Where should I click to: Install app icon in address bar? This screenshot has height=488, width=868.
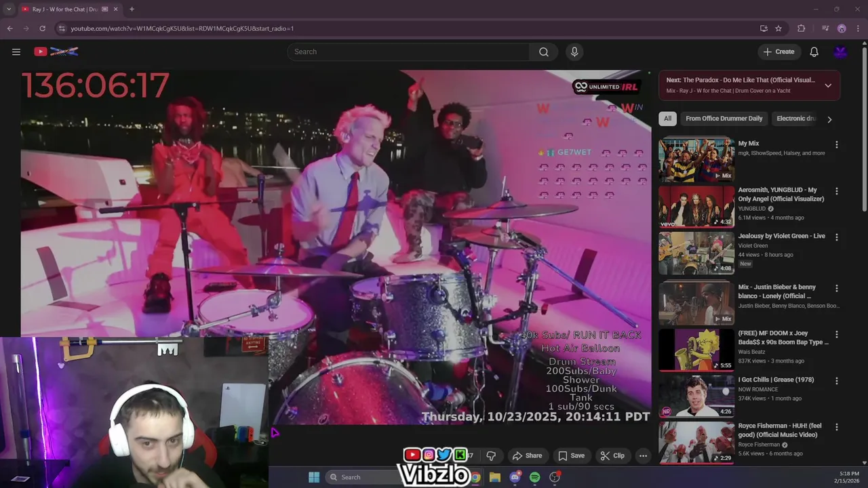764,28
